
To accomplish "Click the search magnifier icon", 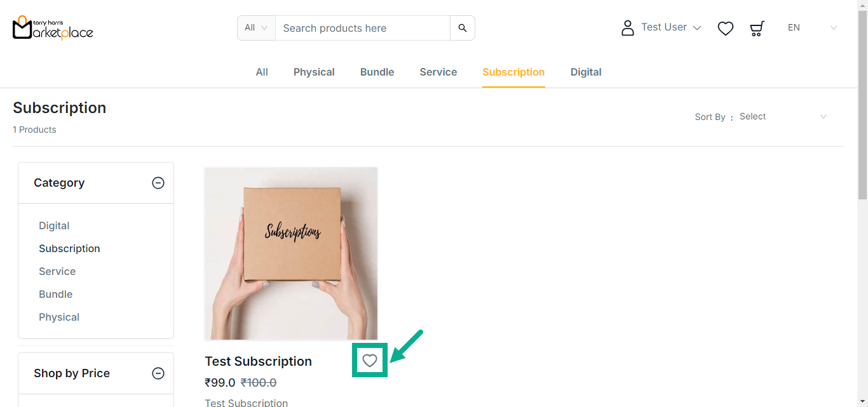I will 463,28.
